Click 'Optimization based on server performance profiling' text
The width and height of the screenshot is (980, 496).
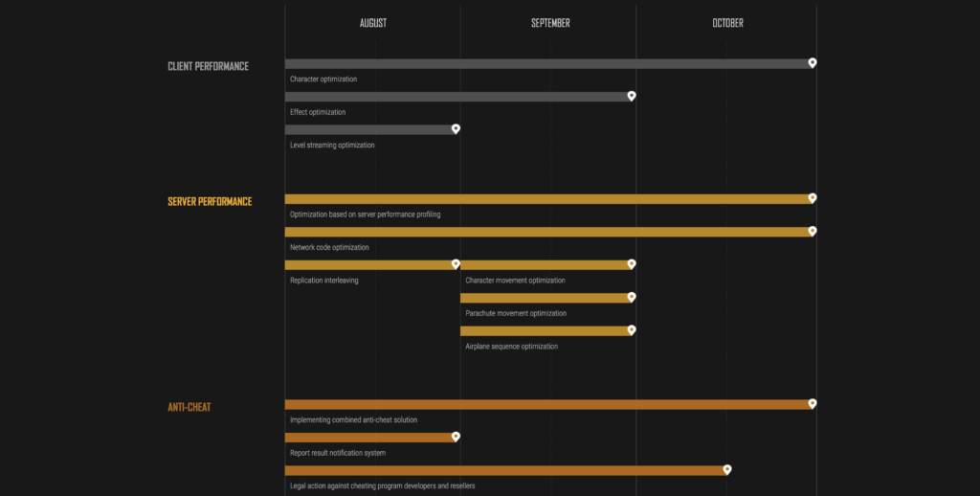point(366,214)
